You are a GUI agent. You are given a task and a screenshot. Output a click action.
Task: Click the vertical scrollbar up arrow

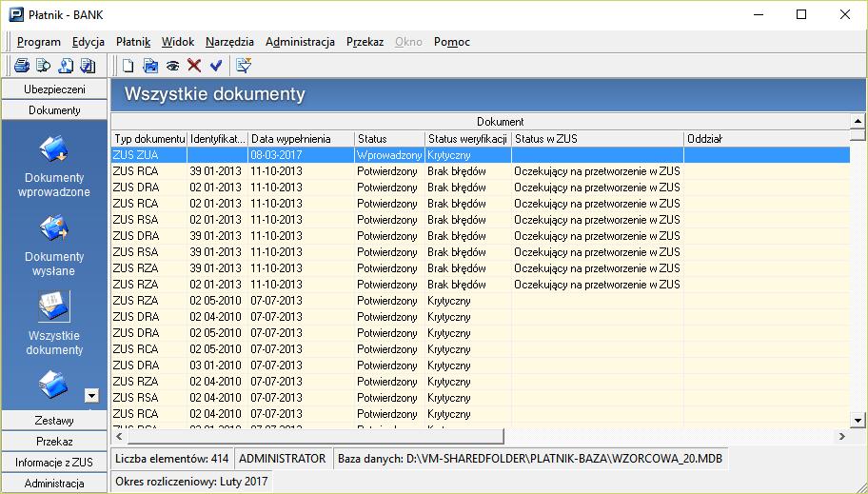[858, 121]
